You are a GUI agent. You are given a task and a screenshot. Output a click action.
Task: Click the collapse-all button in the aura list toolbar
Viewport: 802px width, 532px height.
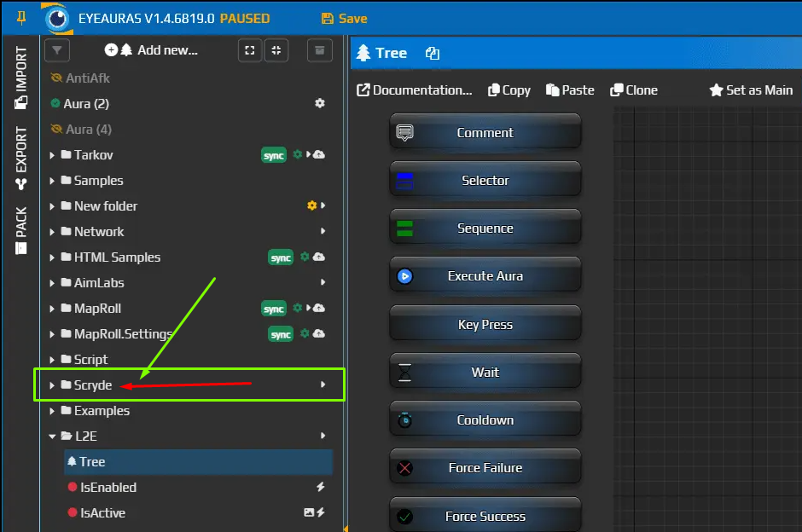point(276,50)
